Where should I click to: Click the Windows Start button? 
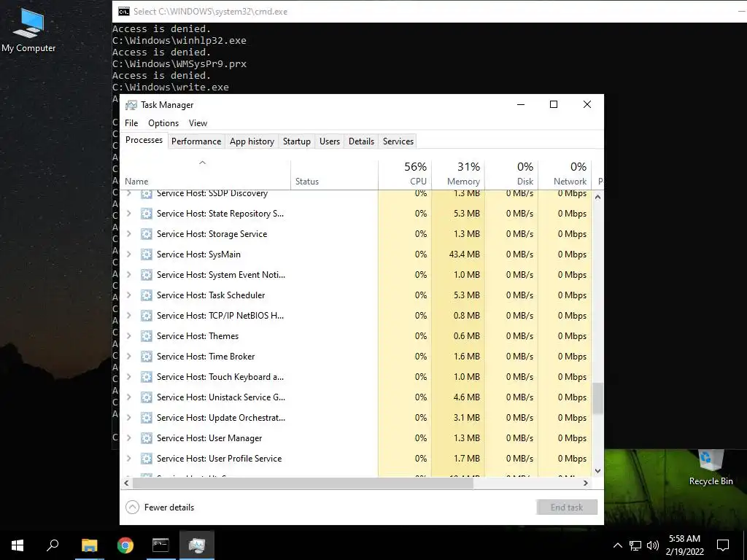click(18, 545)
